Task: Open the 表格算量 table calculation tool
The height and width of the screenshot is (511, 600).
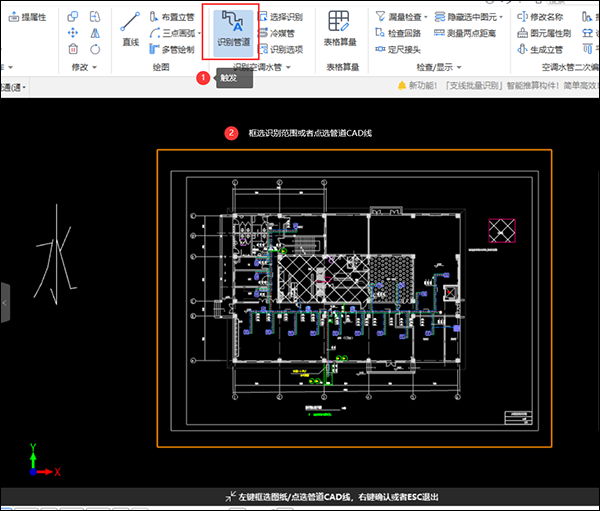Action: pos(339,30)
